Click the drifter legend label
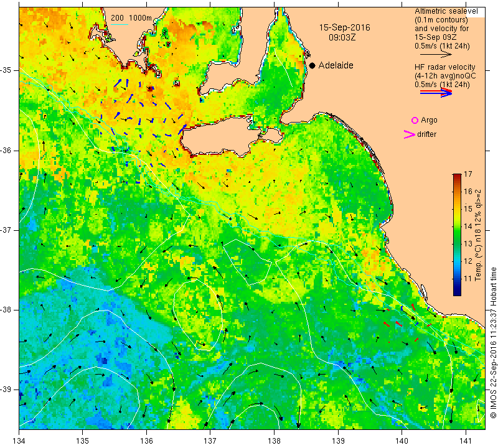The width and height of the screenshot is (498, 448). 426,134
